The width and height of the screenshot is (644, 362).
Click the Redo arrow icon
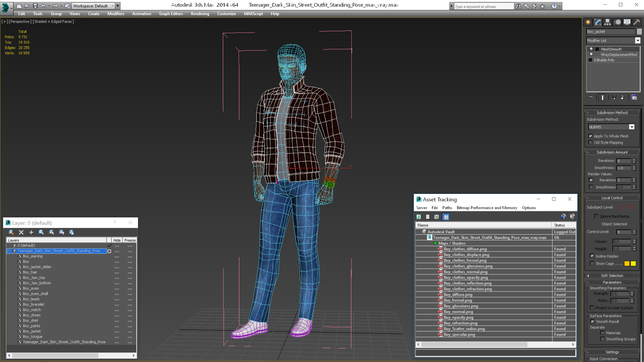pyautogui.click(x=55, y=6)
